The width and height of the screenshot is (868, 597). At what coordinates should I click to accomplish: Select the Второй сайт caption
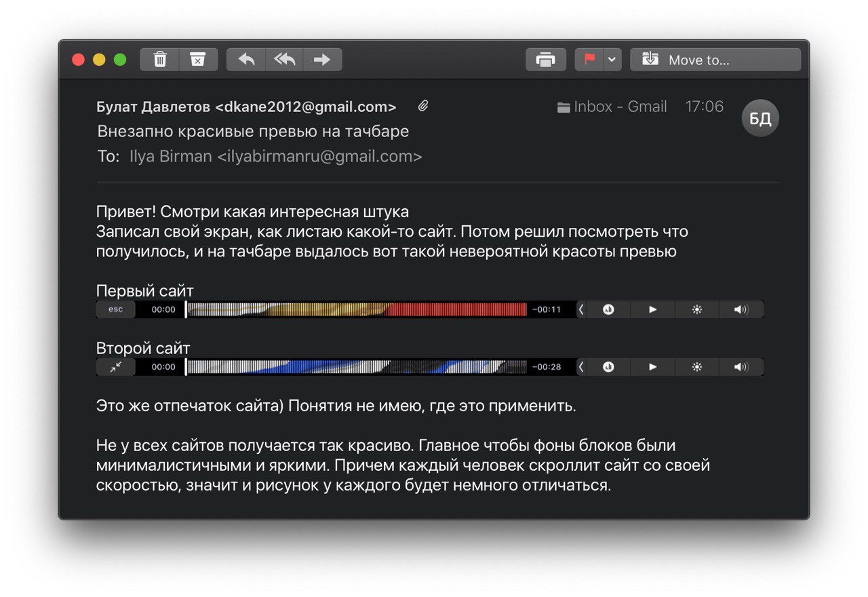(x=143, y=349)
